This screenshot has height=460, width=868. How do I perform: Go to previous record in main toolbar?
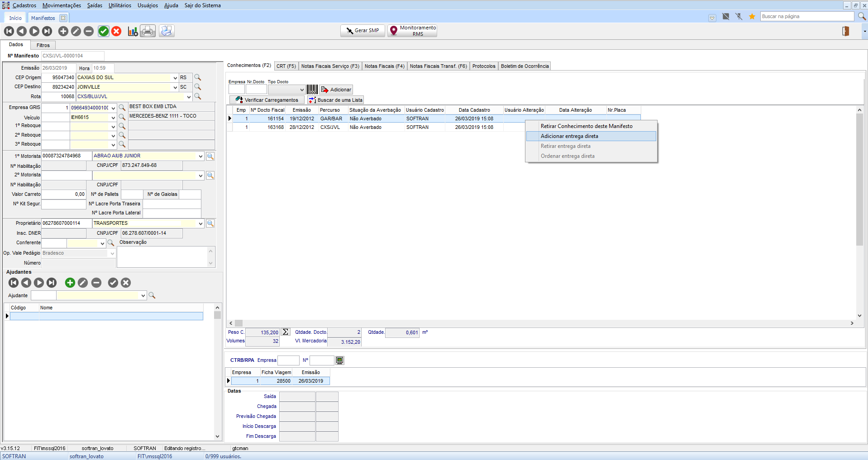(x=22, y=31)
